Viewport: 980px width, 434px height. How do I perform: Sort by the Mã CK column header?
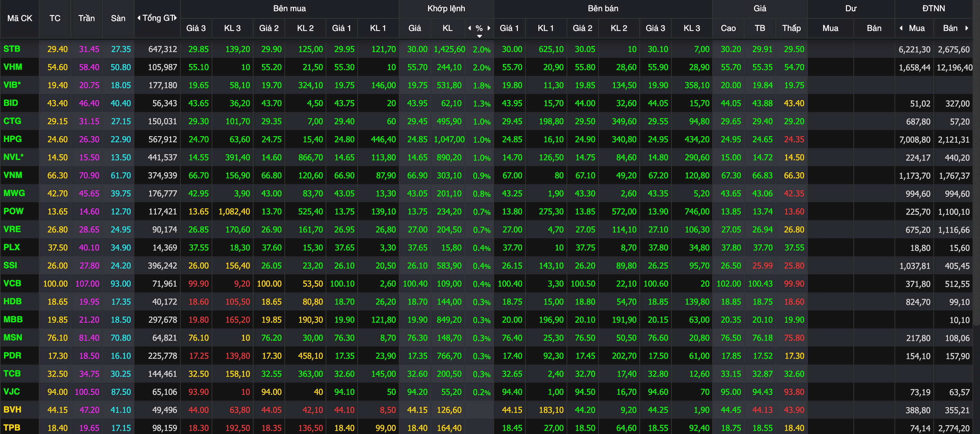pyautogui.click(x=19, y=18)
